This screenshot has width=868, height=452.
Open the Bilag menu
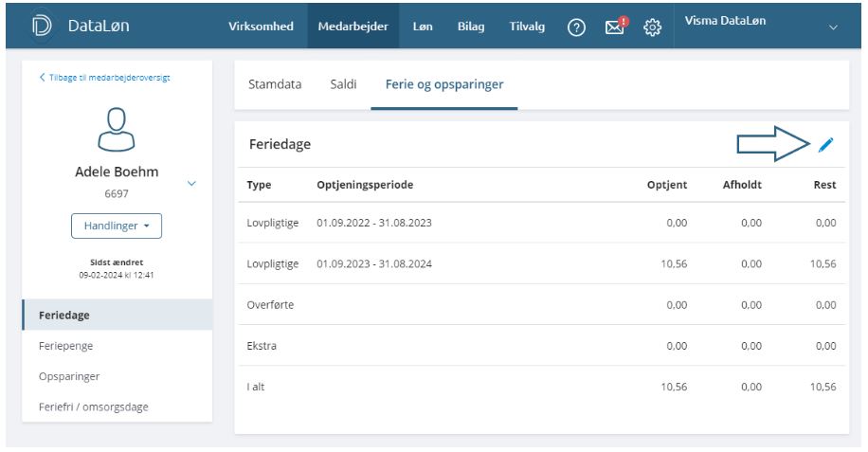pos(471,26)
